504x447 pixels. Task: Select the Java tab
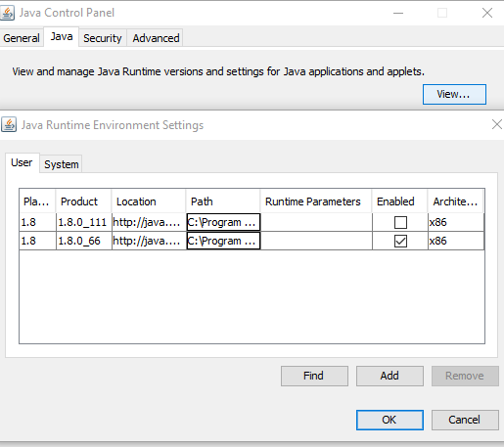[62, 36]
